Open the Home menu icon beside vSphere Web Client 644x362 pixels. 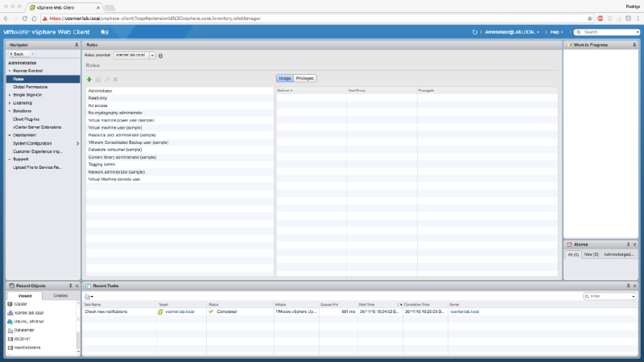(x=105, y=31)
